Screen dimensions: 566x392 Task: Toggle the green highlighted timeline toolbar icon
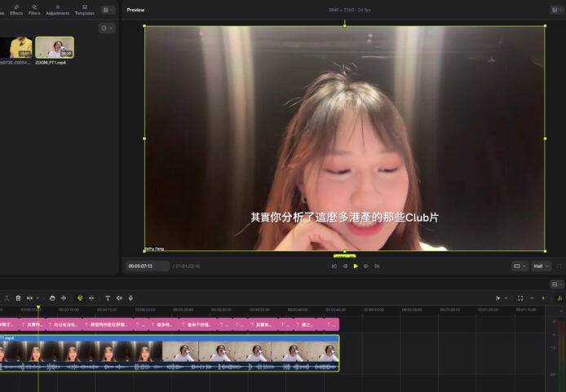[x=80, y=298]
